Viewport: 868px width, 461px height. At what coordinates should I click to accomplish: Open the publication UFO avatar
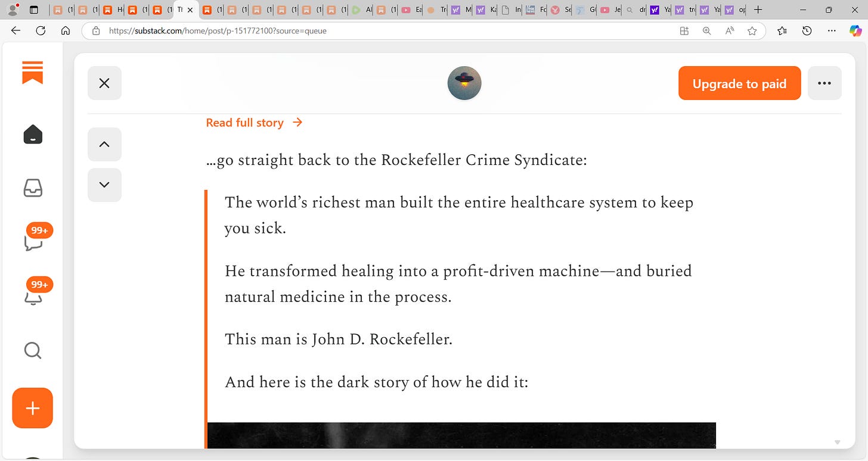click(464, 83)
